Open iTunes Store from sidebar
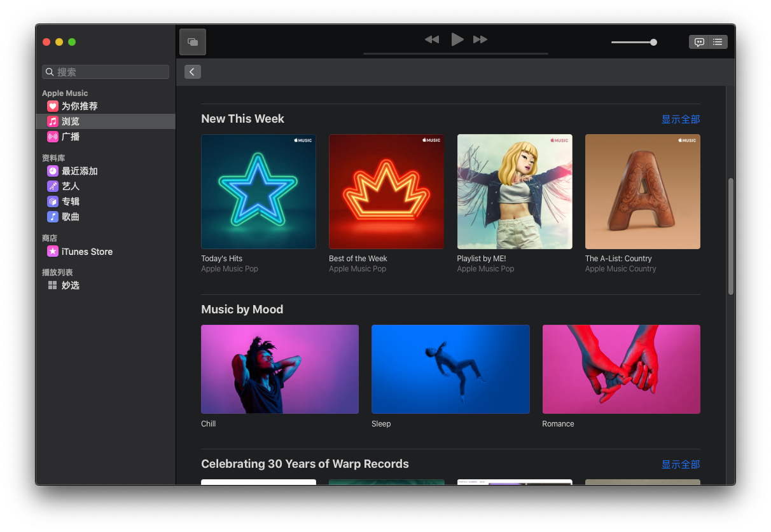Screen dimensions: 771x532 pos(87,252)
